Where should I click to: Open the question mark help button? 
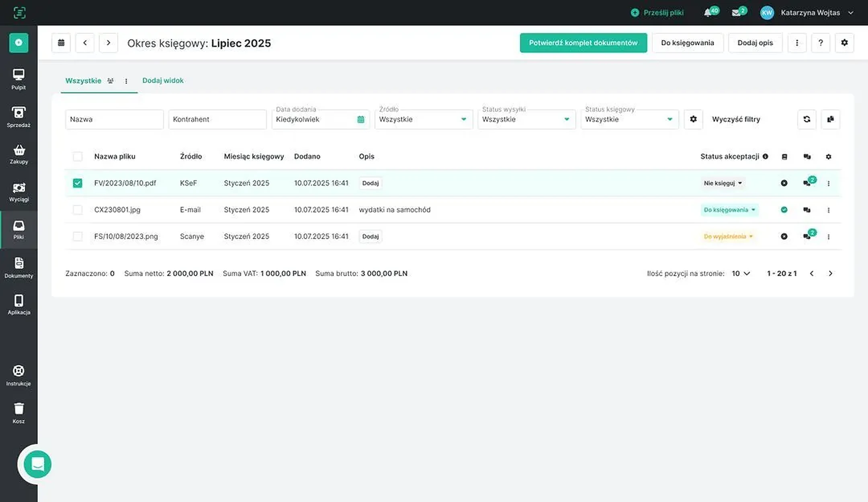point(821,43)
